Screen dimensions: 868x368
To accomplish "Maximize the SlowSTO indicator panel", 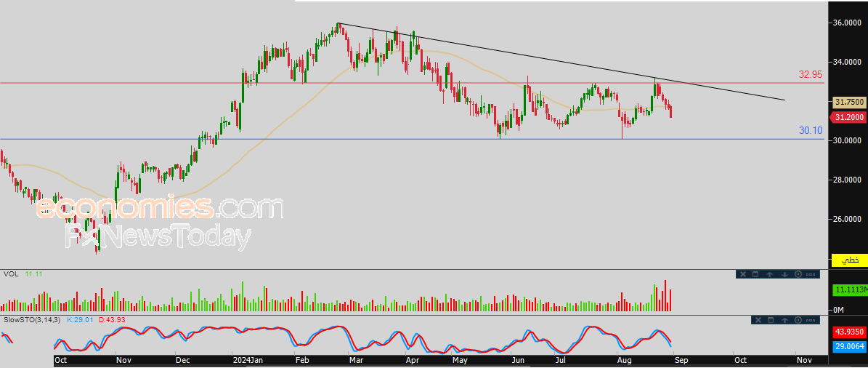I will click(771, 320).
